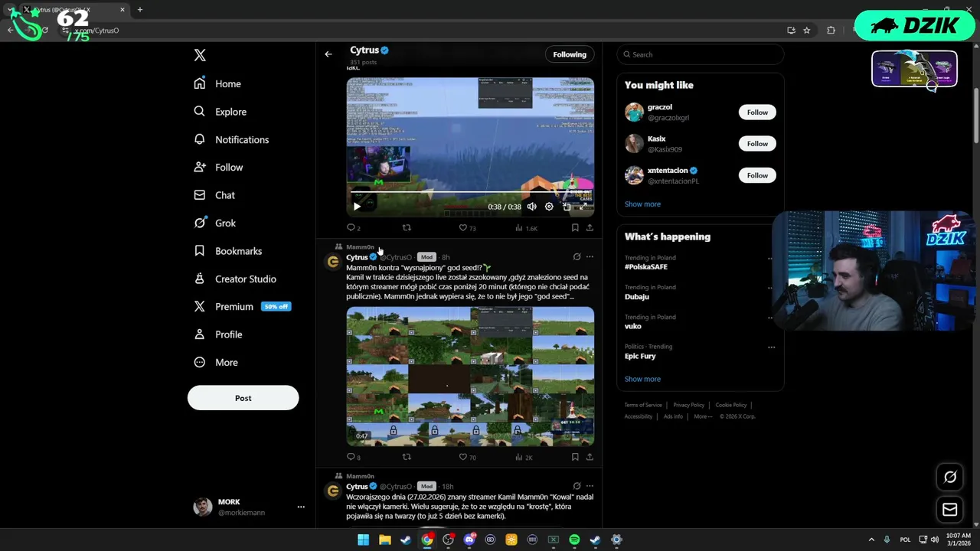This screenshot has width=980, height=551.
Task: Share the post with 2K views
Action: point(590,457)
